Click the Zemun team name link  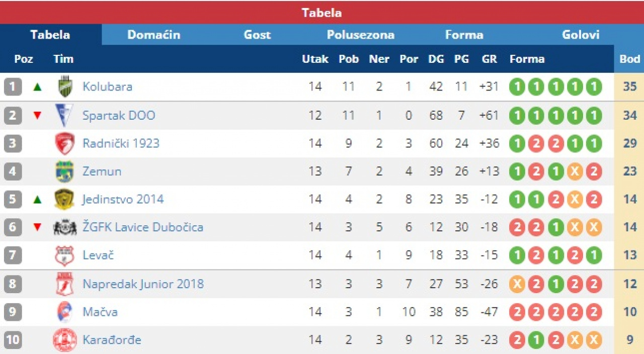click(x=102, y=171)
